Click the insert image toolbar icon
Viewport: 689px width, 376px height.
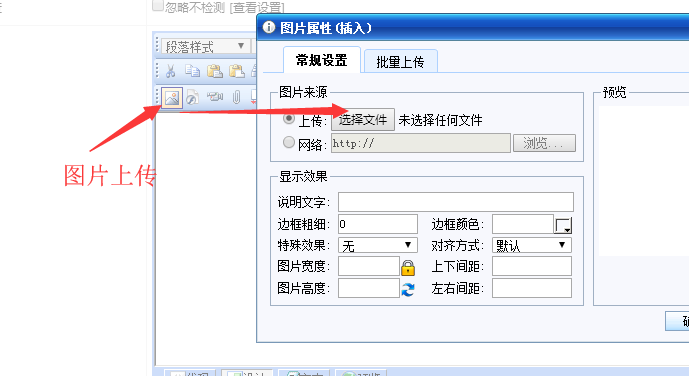tap(172, 98)
